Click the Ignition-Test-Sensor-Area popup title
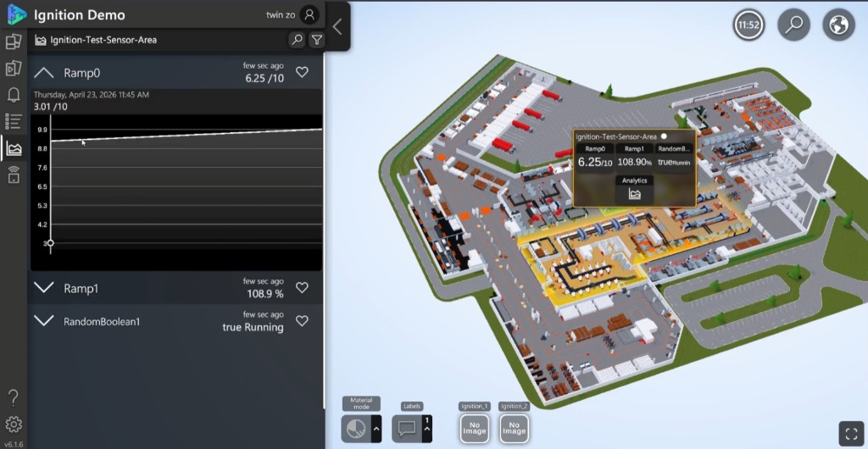Image resolution: width=868 pixels, height=449 pixels. click(x=616, y=136)
